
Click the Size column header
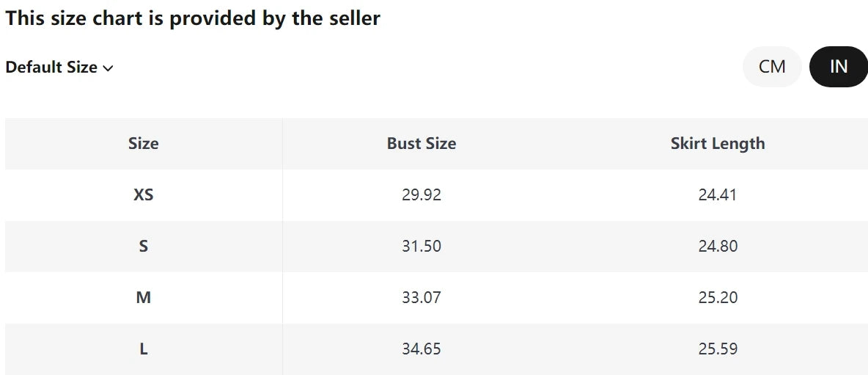(x=143, y=144)
